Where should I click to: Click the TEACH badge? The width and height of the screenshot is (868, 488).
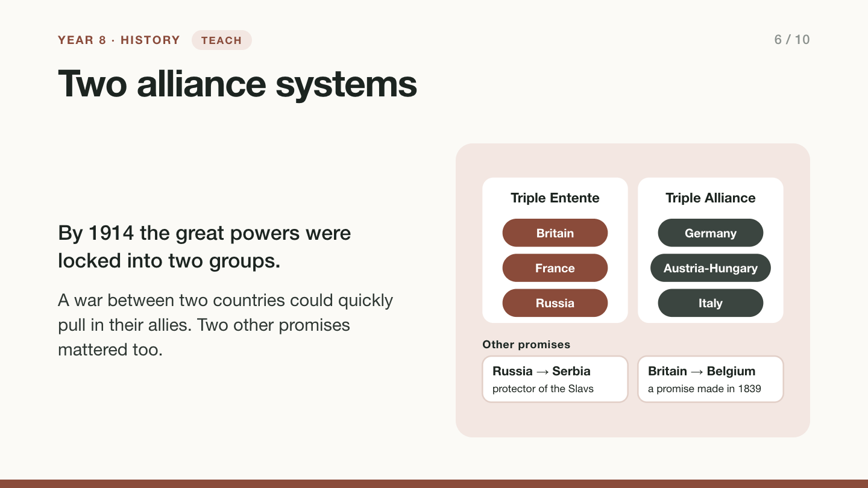pos(222,40)
